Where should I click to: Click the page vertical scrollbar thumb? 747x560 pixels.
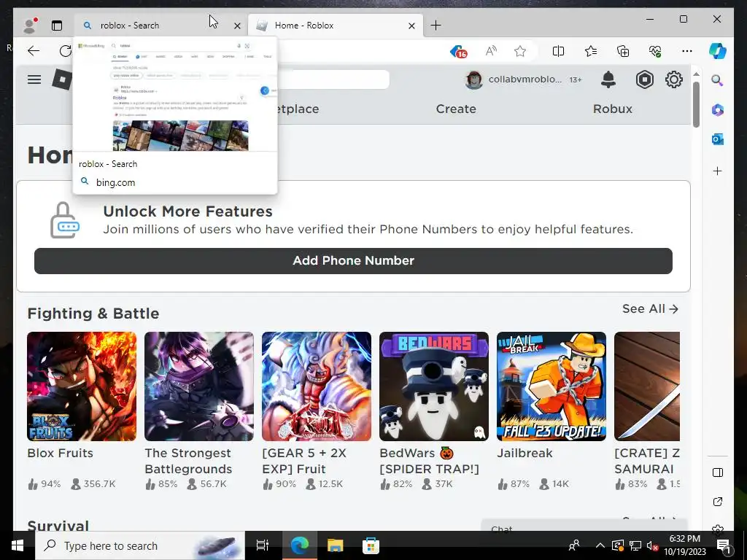pyautogui.click(x=696, y=104)
